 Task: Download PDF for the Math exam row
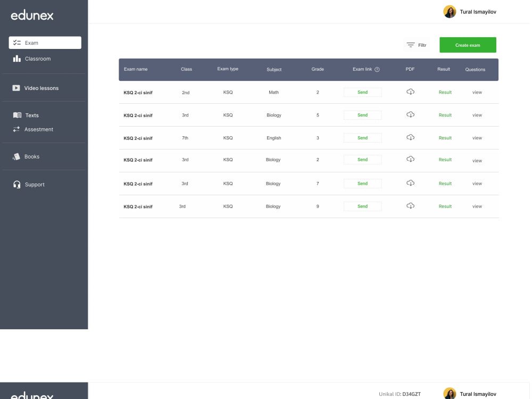[411, 92]
